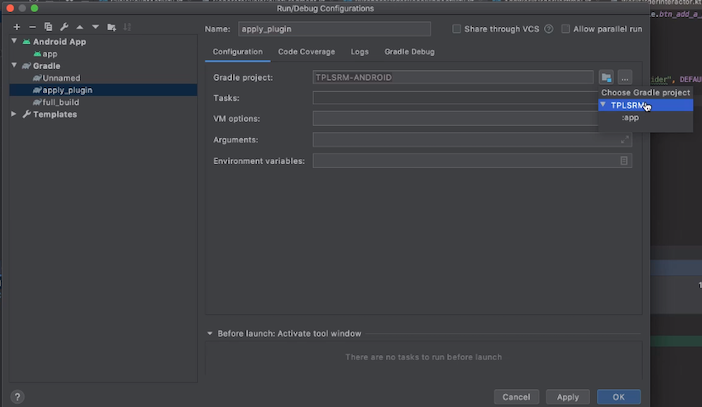The width and height of the screenshot is (702, 407).
Task: Select :app in Gradle project popup
Action: tap(630, 117)
